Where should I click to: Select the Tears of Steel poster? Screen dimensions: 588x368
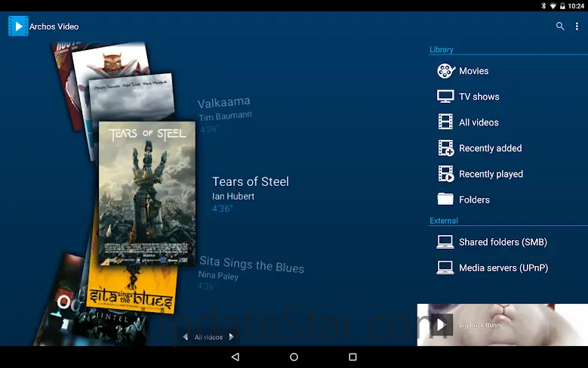coord(147,193)
